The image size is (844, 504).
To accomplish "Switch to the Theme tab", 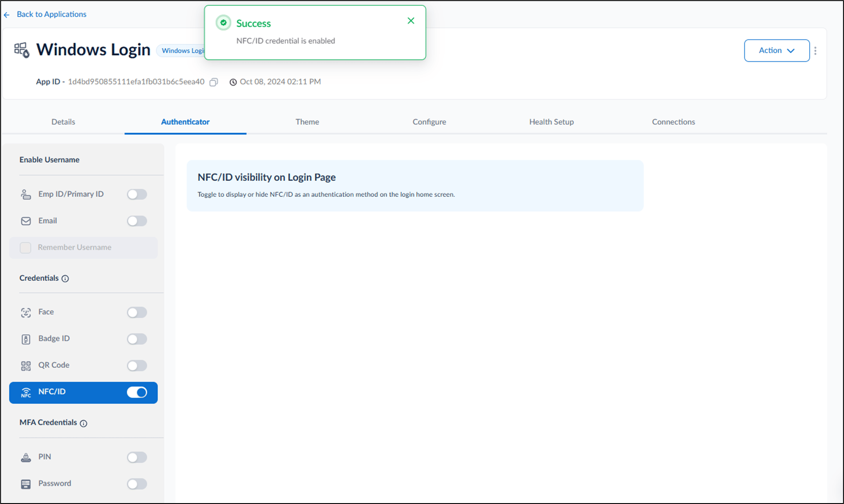I will pyautogui.click(x=307, y=121).
